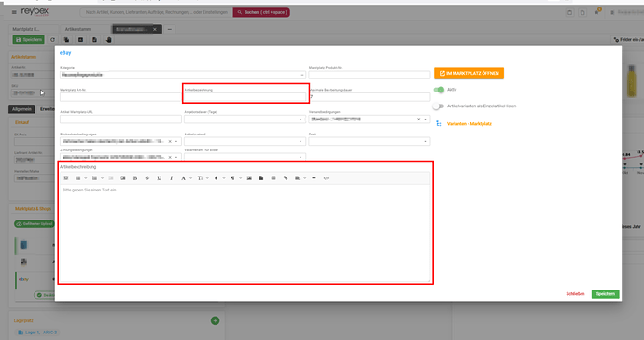Viewport: 644px width, 340px height.
Task: Clear the Versandbedingungen selection
Action: [418, 120]
